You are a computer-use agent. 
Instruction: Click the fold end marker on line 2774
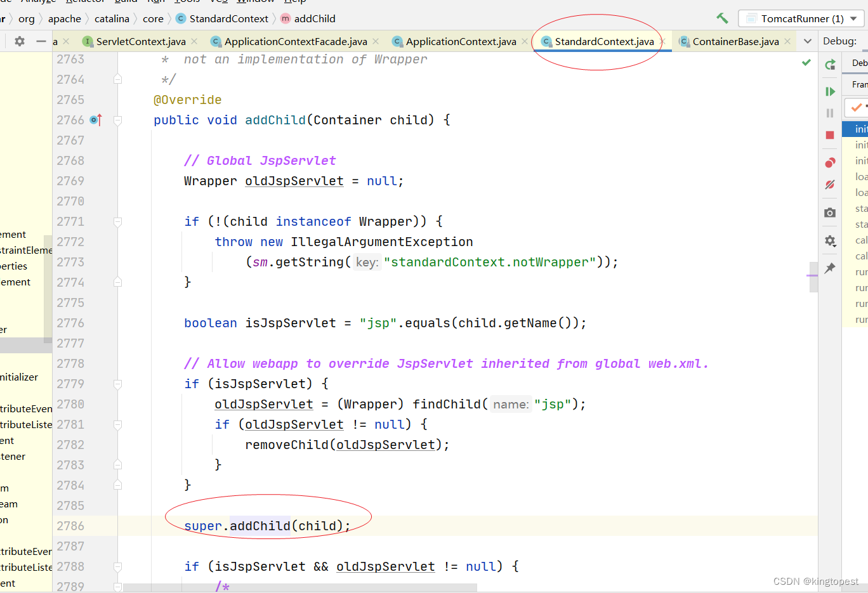pos(117,282)
